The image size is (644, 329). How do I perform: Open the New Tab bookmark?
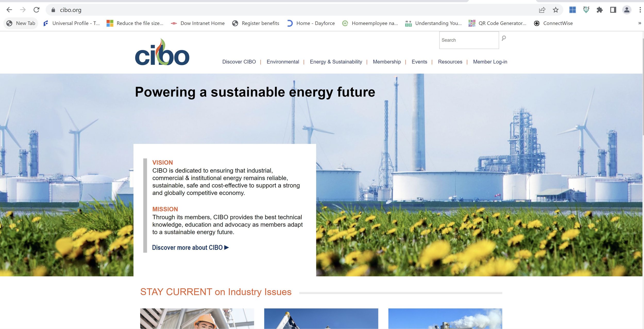click(x=21, y=23)
